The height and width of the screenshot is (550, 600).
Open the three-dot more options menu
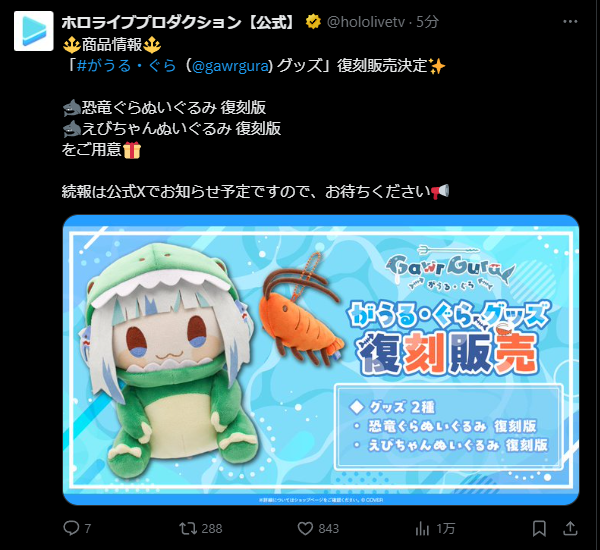click(570, 22)
